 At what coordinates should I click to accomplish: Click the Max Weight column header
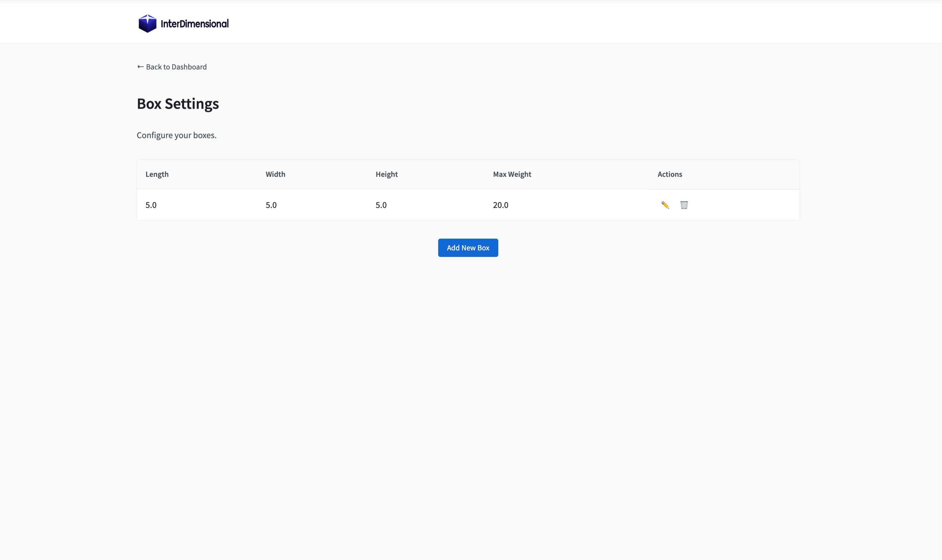512,174
